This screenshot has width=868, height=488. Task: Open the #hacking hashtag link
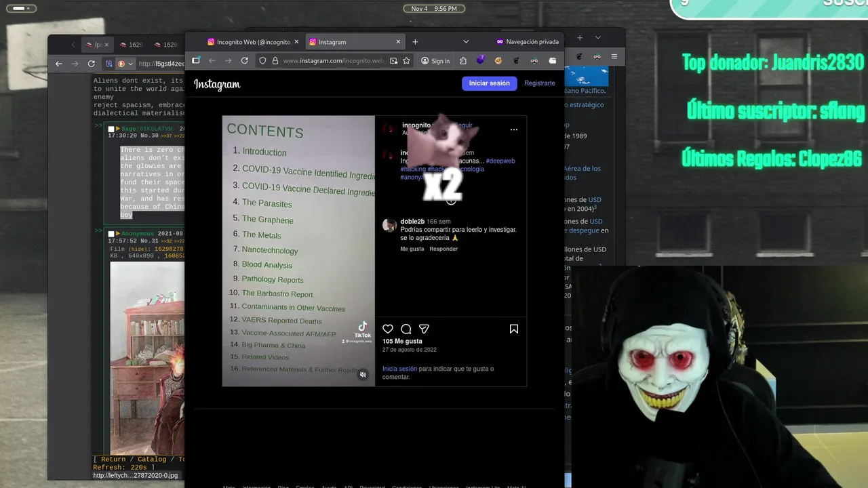tap(413, 169)
